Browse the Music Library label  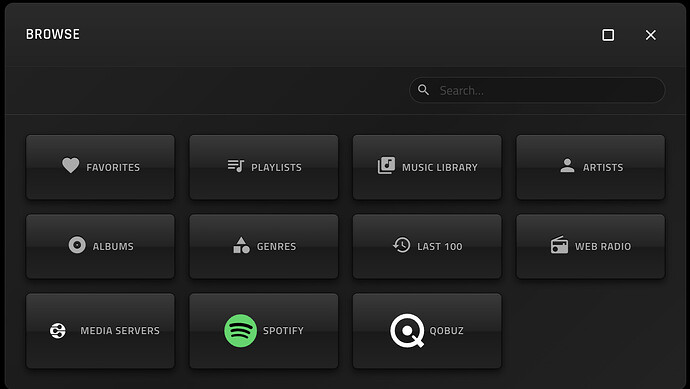click(440, 167)
